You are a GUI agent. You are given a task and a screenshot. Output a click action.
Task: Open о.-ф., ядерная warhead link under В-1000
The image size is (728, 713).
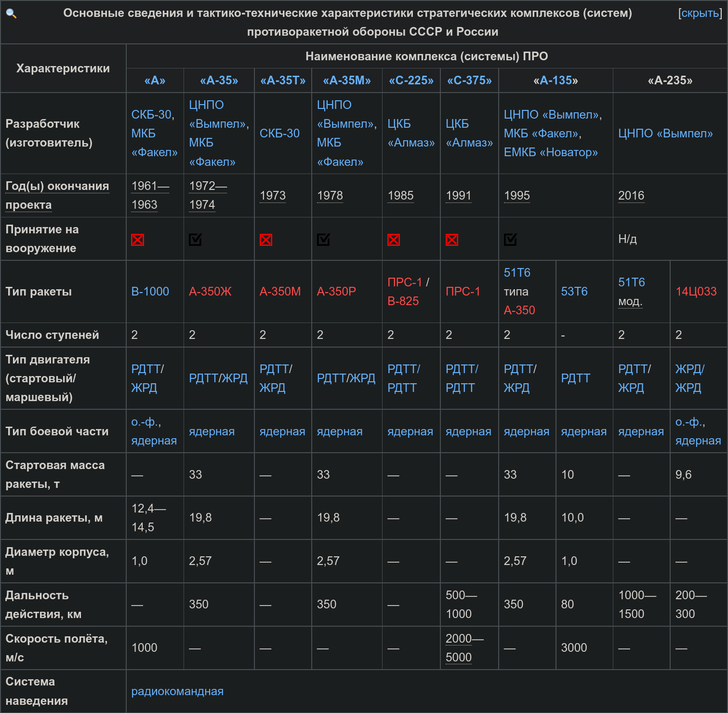click(154, 431)
